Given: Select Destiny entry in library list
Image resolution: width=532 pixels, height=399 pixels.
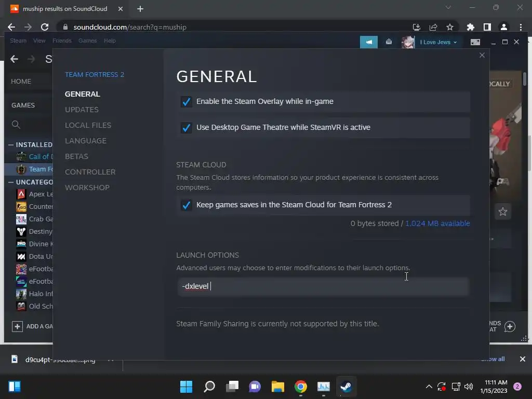Looking at the screenshot, I should 35,231.
